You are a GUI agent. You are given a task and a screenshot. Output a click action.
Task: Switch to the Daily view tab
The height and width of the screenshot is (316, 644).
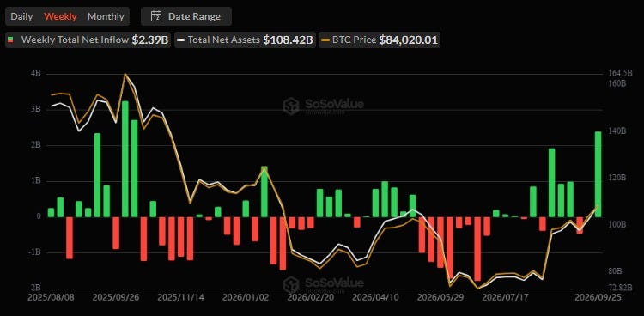(x=21, y=16)
